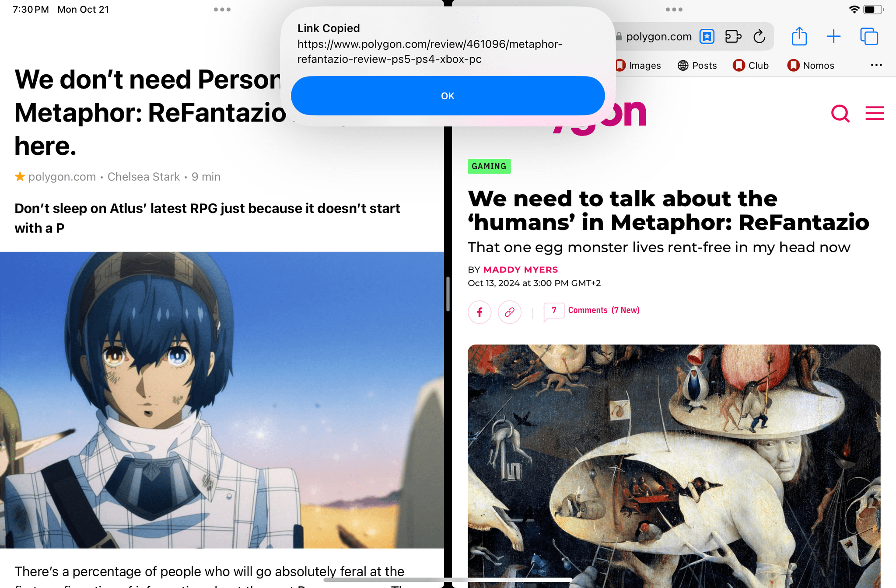Open Polygon site search magnifier
896x588 pixels.
tap(840, 114)
